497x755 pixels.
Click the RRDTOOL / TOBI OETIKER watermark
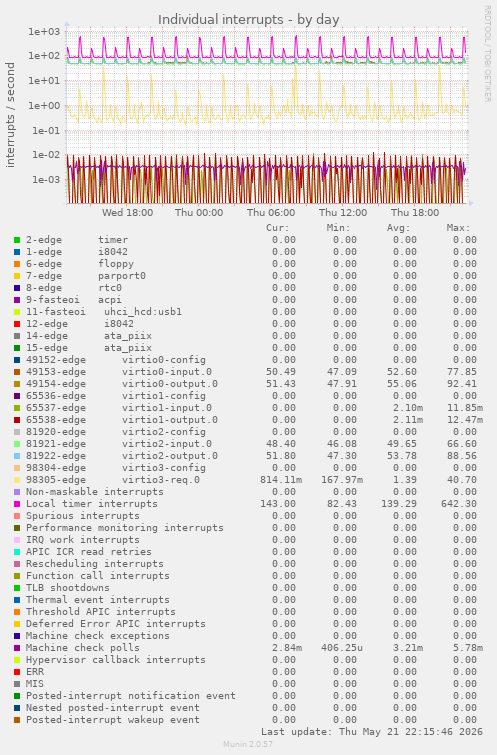(x=487, y=54)
